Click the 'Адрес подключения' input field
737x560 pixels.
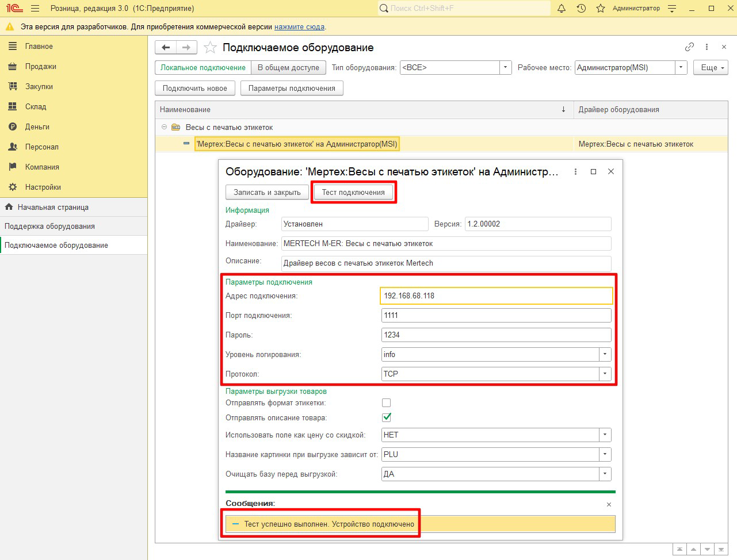pos(496,296)
